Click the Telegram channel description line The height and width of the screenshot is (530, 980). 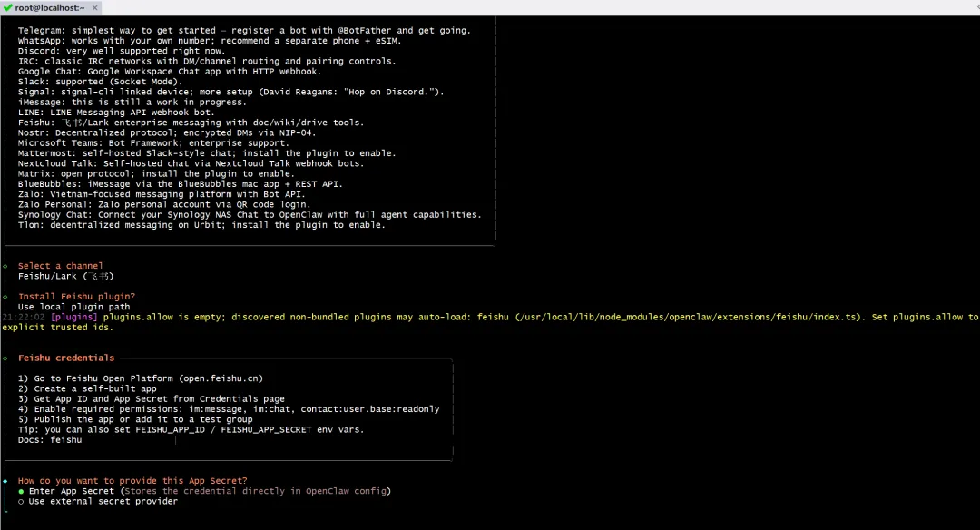click(x=244, y=31)
